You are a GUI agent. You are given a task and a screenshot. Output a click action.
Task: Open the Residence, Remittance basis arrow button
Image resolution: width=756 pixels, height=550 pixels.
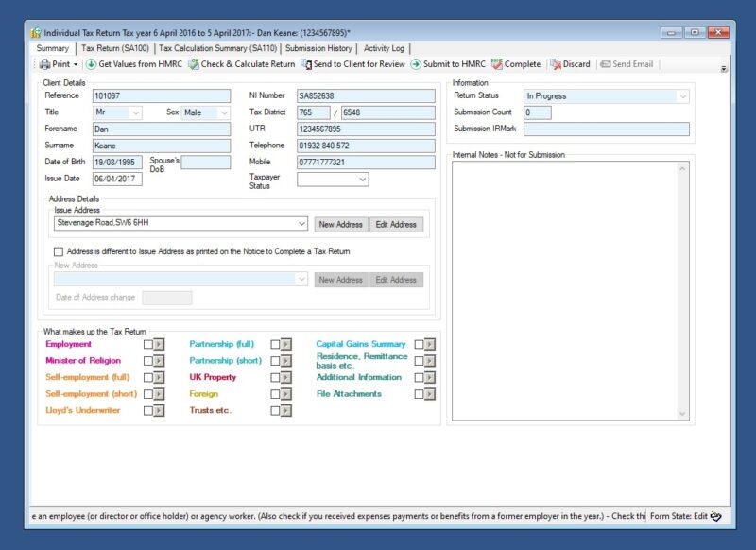coord(430,361)
